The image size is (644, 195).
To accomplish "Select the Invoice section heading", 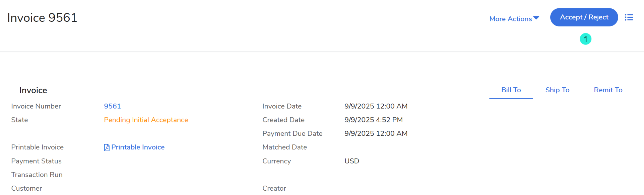I will point(33,90).
